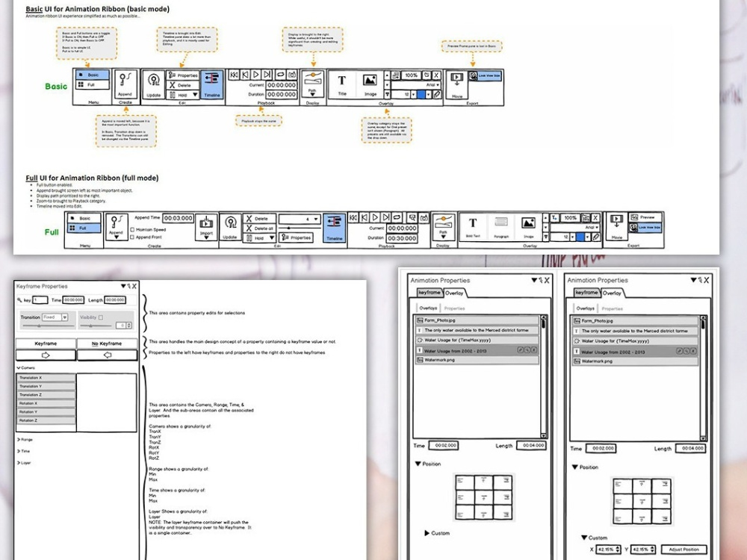Click right arrow button under Keyframe

coord(46,355)
